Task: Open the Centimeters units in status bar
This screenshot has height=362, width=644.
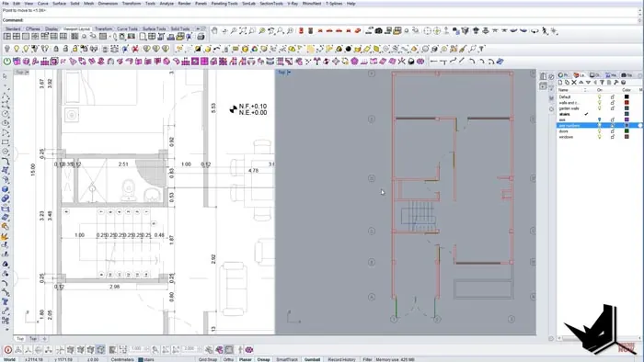Action: (x=122, y=359)
